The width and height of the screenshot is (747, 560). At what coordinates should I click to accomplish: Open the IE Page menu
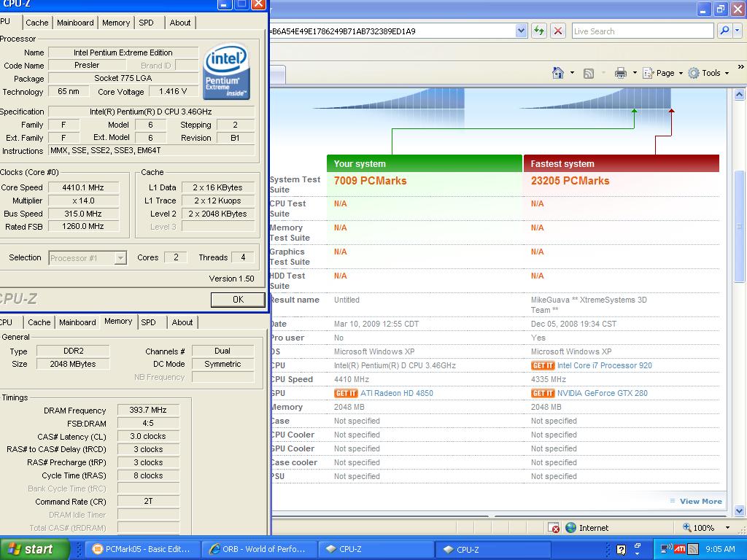pos(663,73)
